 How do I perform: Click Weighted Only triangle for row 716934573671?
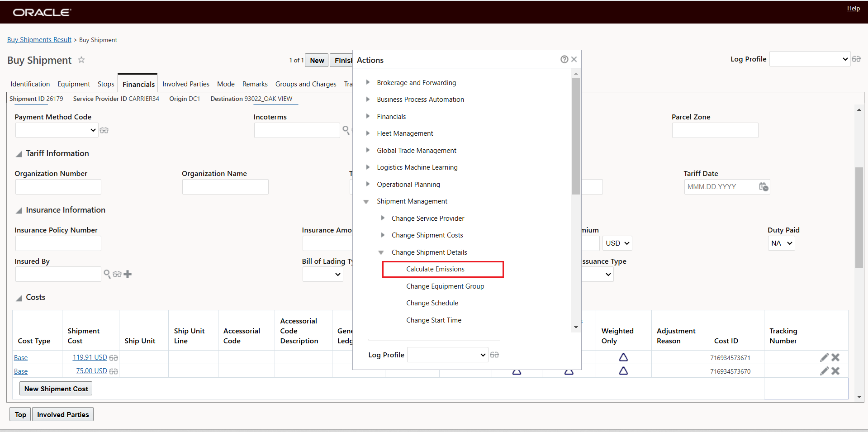point(623,357)
